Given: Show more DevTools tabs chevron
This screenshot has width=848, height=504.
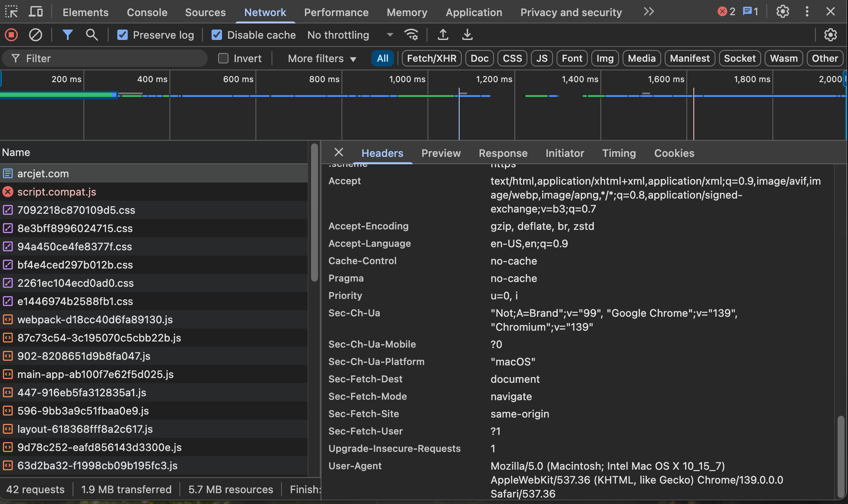Looking at the screenshot, I should [649, 12].
